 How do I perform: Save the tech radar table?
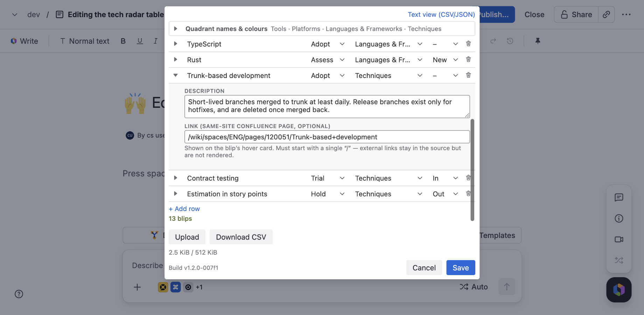461,268
